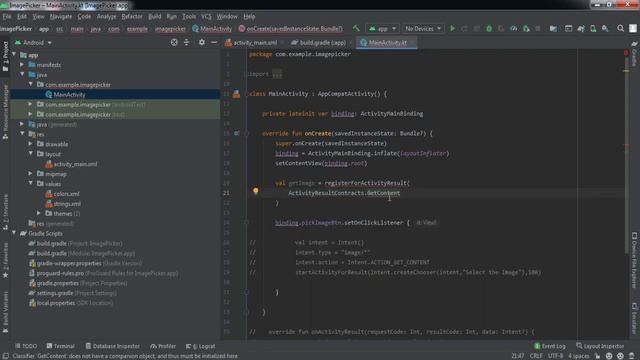This screenshot has width=640, height=360.
Task: Click the Profile app gauge icon
Action: 513,29
